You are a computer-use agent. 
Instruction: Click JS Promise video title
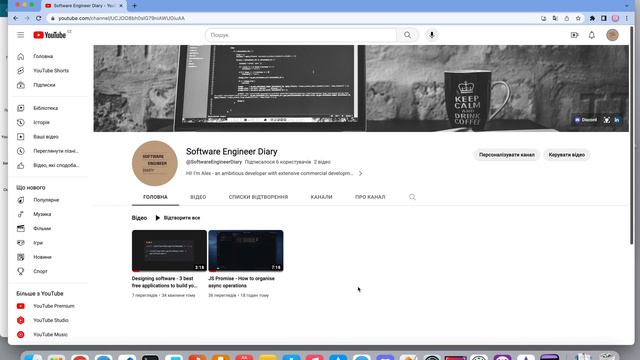[242, 282]
